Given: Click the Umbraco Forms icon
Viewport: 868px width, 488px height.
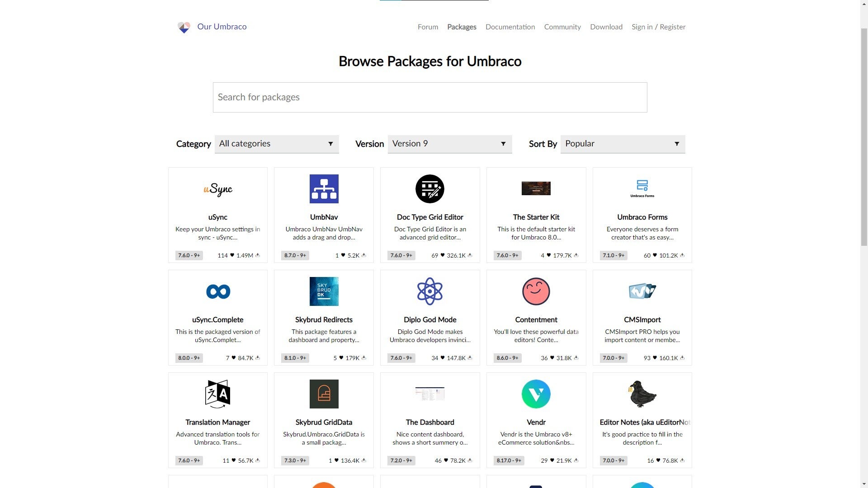Looking at the screenshot, I should pos(642,188).
